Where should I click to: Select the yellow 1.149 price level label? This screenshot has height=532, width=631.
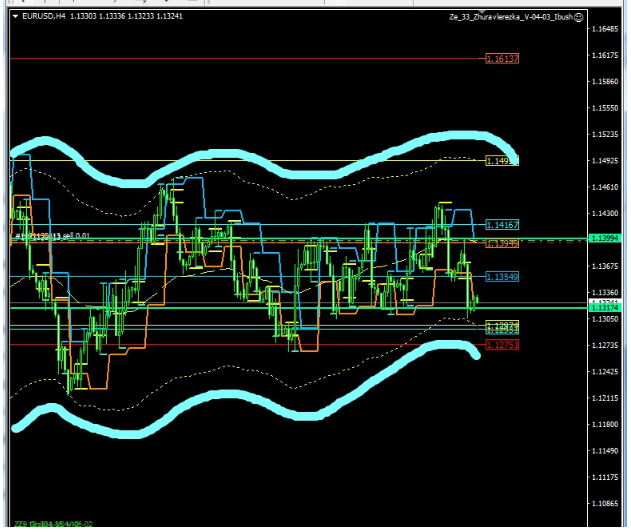coord(500,160)
